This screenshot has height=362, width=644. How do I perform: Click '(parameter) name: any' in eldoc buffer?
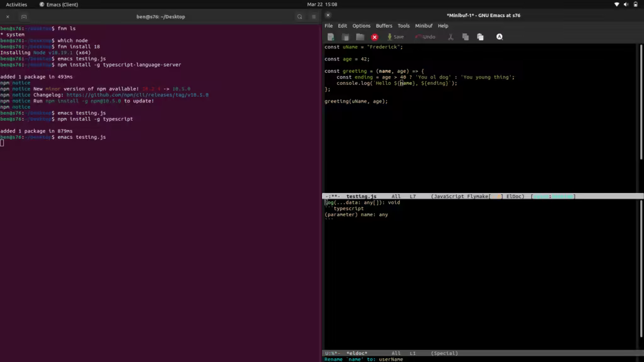pos(356,215)
